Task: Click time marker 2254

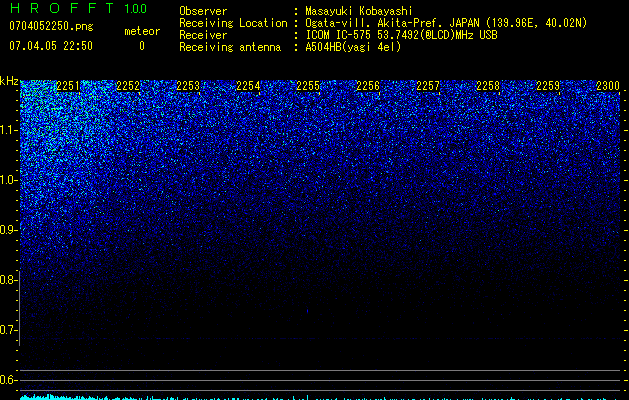Action: [248, 86]
